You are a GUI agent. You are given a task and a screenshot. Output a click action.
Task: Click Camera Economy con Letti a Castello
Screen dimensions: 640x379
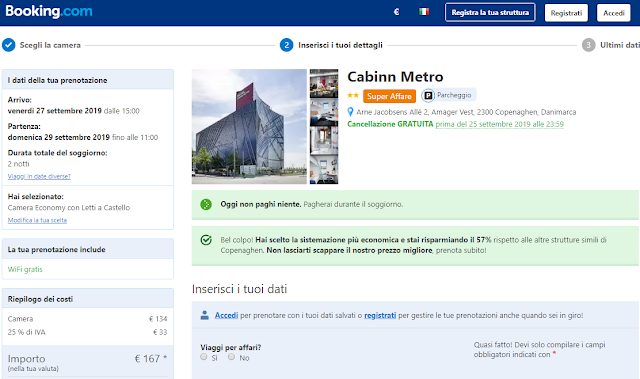pos(69,208)
